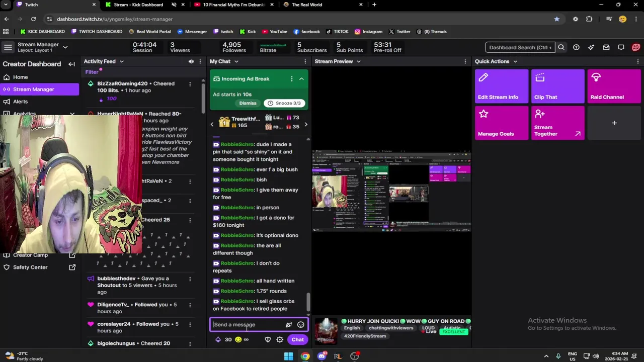Open the emote picker in chat

click(x=301, y=325)
